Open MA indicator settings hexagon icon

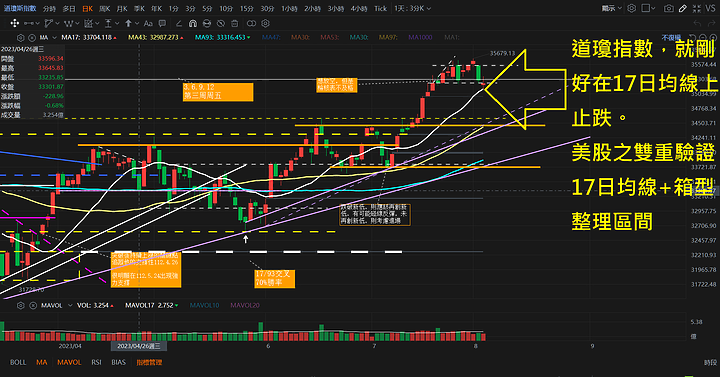coord(20,38)
